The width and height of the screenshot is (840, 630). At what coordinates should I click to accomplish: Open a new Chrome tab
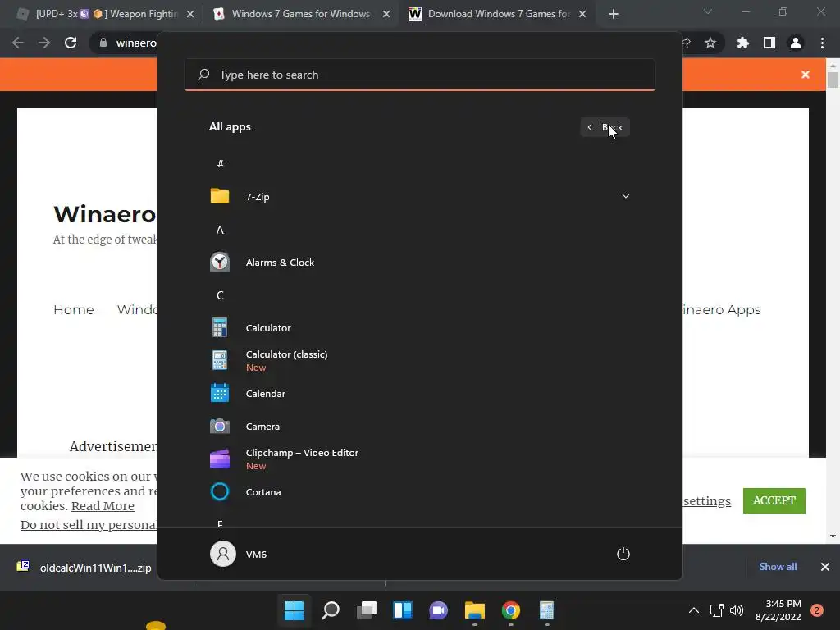[x=614, y=14]
